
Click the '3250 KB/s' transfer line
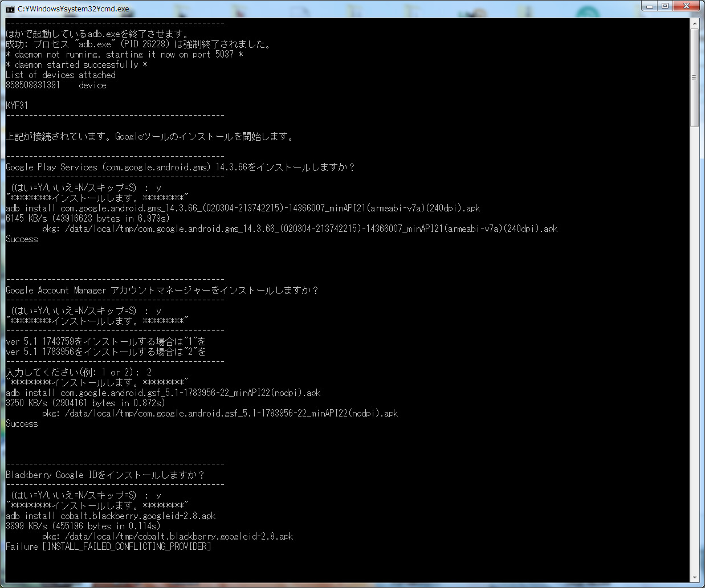85,403
